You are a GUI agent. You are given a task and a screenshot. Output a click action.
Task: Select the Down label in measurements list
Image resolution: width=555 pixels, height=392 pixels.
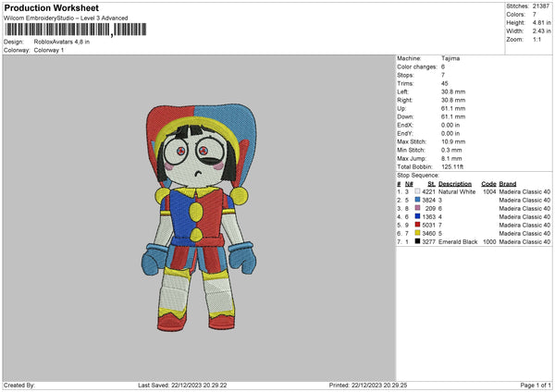405,116
